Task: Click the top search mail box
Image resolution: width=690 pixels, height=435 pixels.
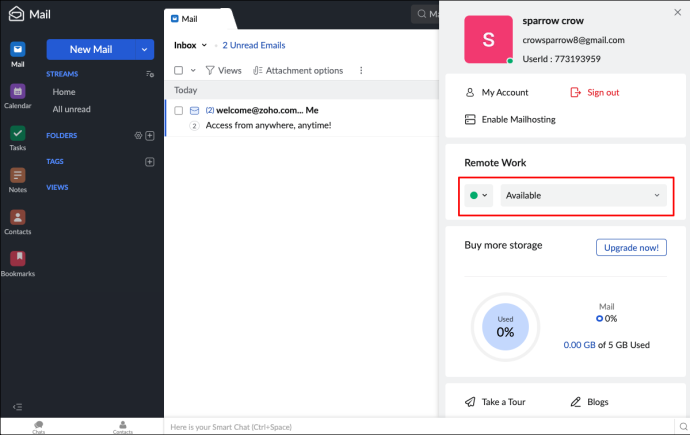Action: click(x=425, y=14)
